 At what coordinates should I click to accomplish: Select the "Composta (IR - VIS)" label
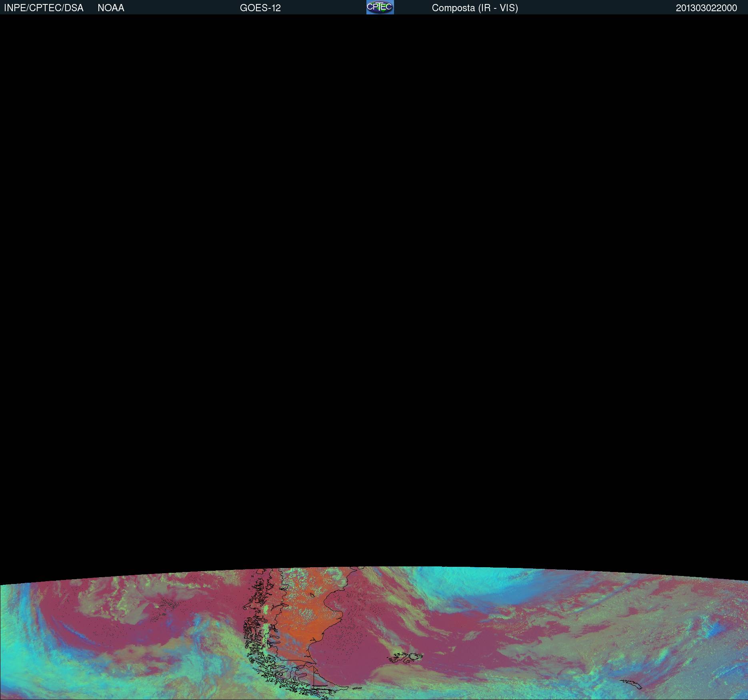pyautogui.click(x=475, y=8)
